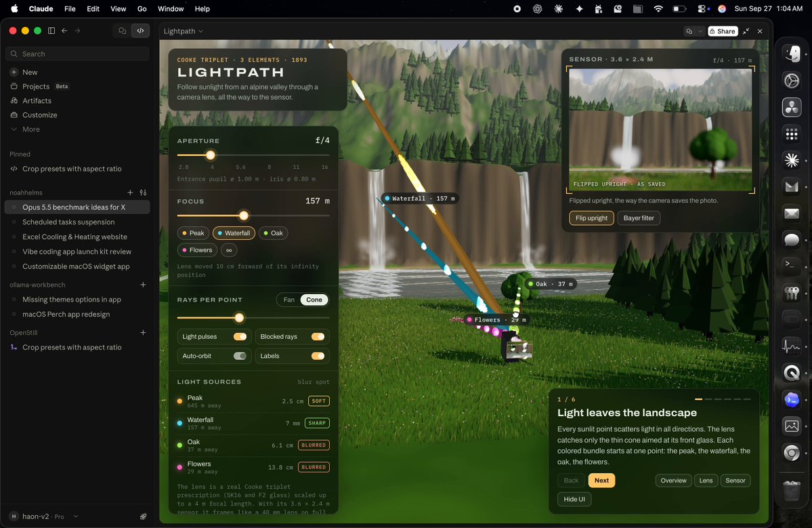Open Projects from the sidebar
The image size is (812, 528).
click(36, 87)
